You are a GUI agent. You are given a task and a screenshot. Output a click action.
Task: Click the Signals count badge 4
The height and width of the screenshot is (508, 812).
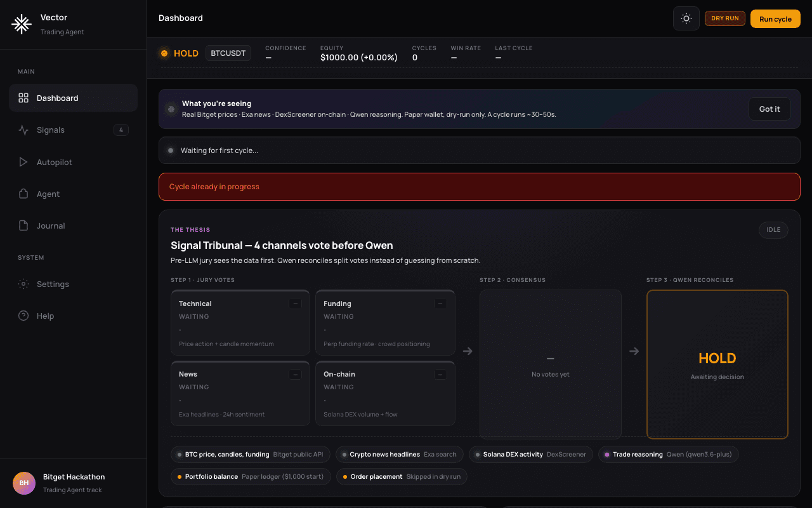point(121,130)
